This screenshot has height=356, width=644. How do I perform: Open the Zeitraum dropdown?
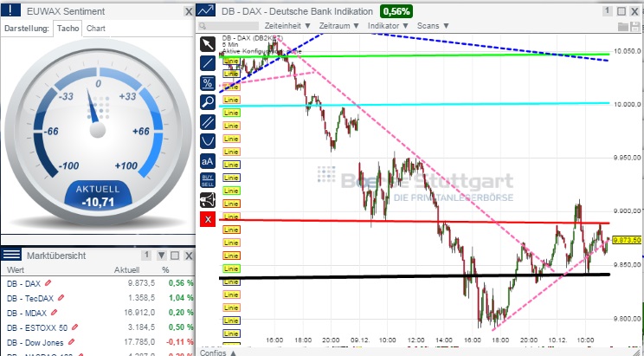pyautogui.click(x=339, y=25)
